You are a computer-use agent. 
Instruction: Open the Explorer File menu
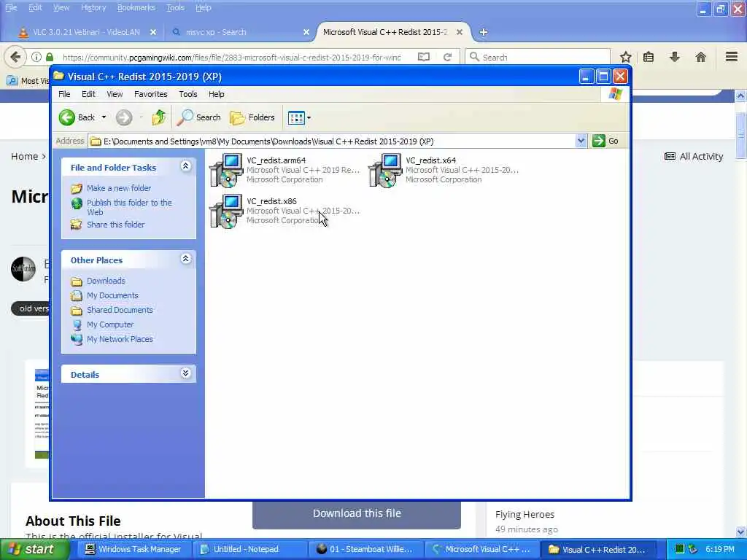64,94
